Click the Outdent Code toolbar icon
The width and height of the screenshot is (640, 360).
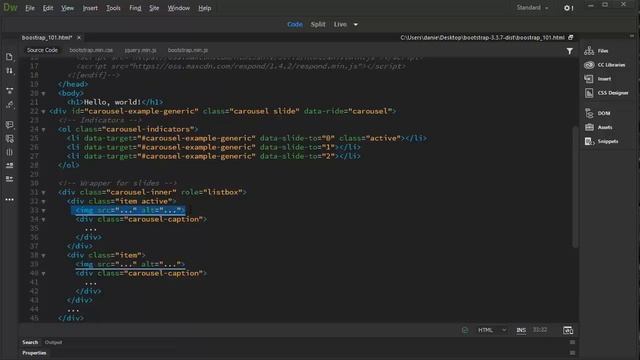(9, 179)
